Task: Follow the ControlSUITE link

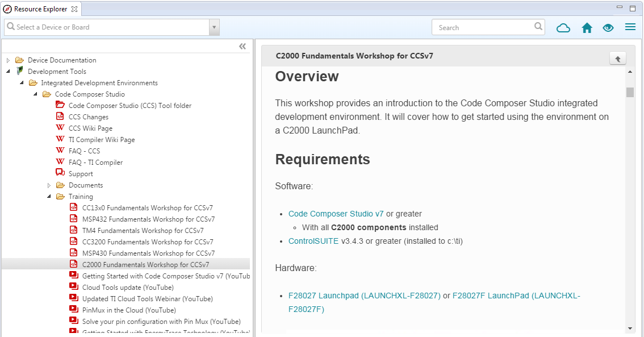Action: tap(313, 242)
